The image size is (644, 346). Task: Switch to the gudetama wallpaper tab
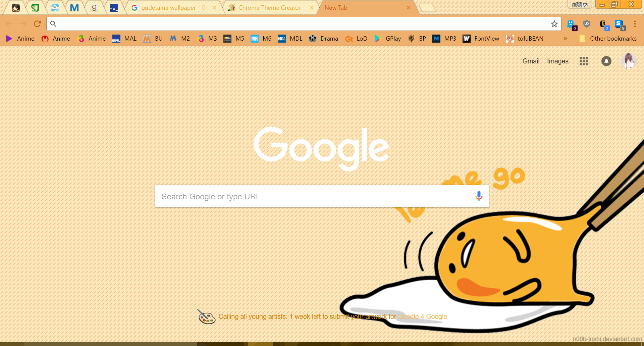[173, 8]
